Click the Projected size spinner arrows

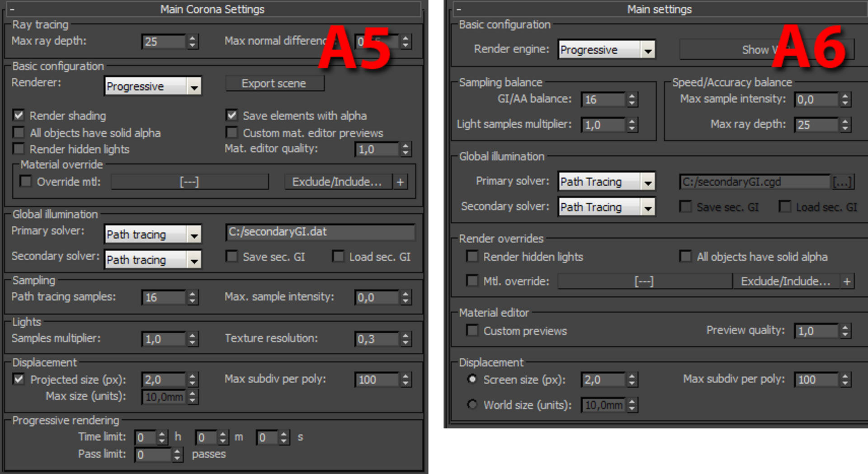coord(193,380)
